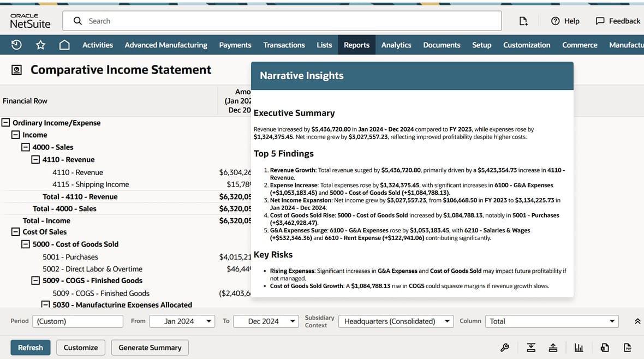Collapse the Ordinary Income/Expense row

click(6, 123)
